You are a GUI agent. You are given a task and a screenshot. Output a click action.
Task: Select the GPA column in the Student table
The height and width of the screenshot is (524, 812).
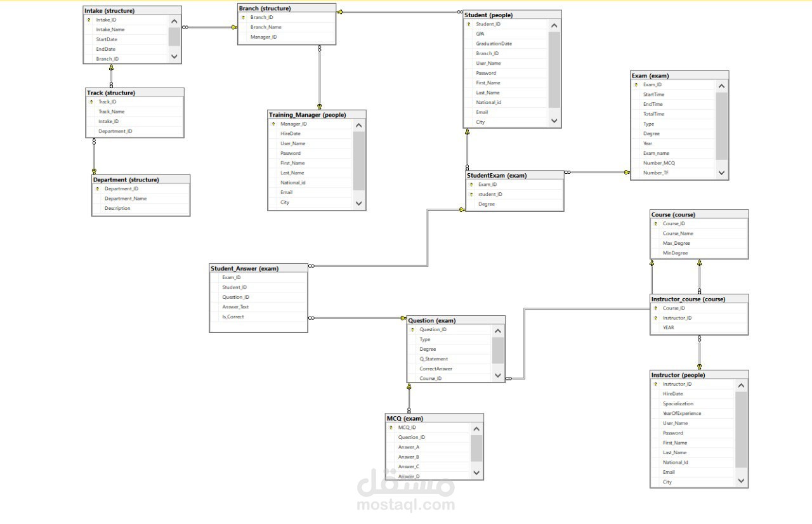[480, 34]
